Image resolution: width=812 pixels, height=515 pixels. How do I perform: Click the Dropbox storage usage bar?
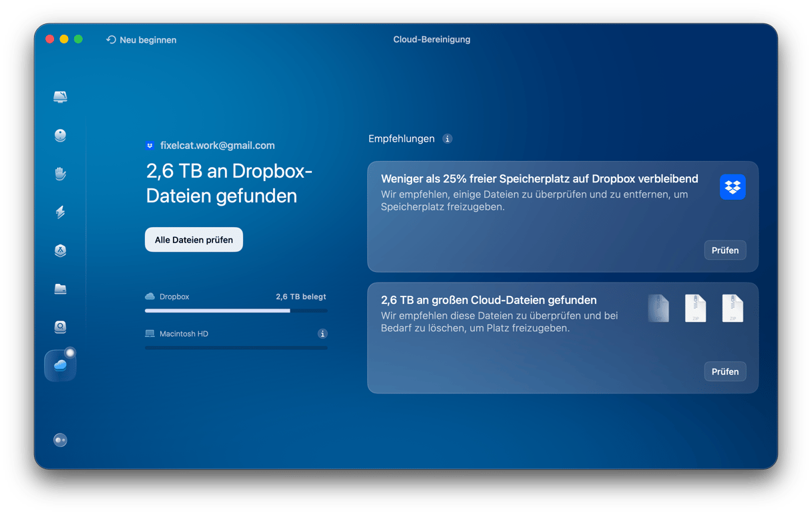click(236, 311)
